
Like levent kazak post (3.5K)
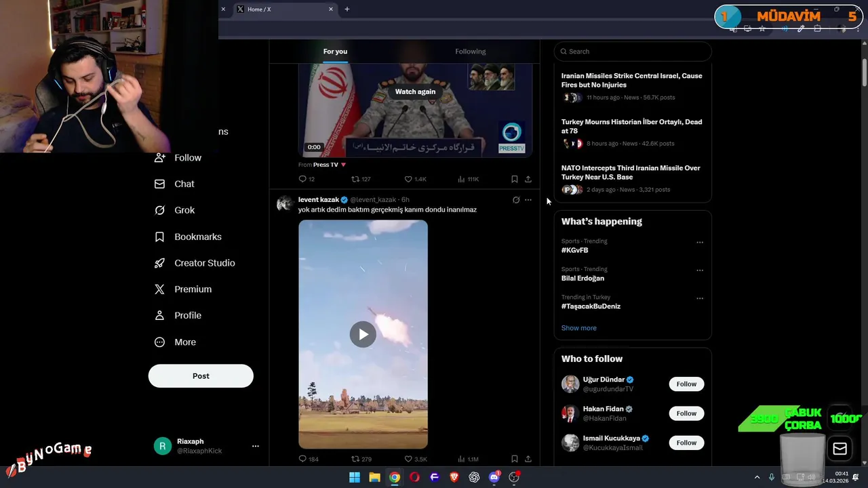point(415,459)
